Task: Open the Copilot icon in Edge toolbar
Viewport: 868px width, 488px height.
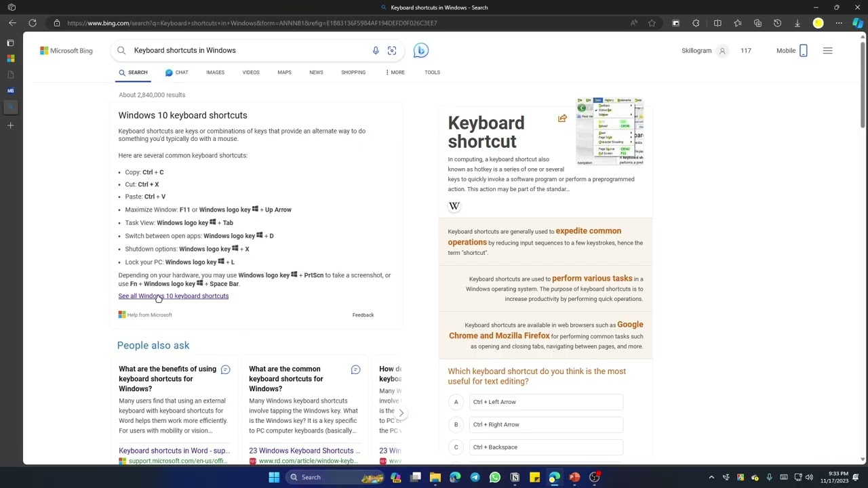Action: tap(858, 23)
